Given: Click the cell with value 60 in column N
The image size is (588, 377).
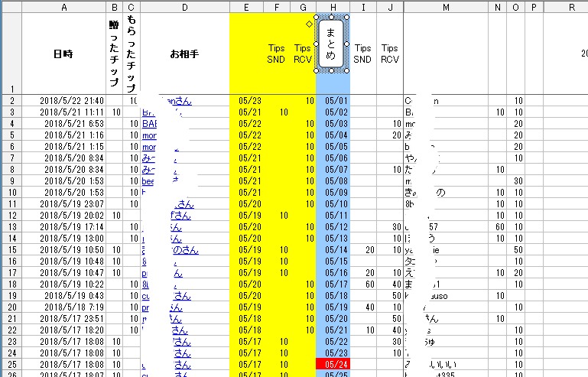Looking at the screenshot, I should coord(499,226).
